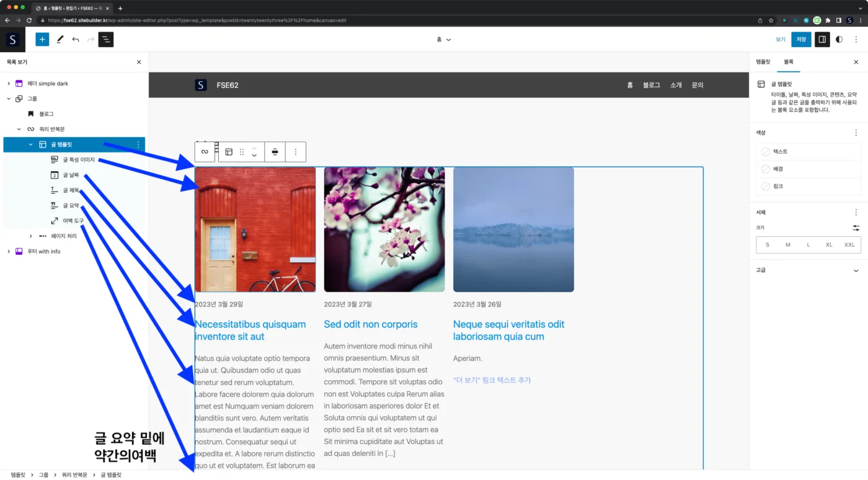Image resolution: width=868 pixels, height=480 pixels.
Task: Click the block alignment toolbar icon
Action: pos(275,152)
